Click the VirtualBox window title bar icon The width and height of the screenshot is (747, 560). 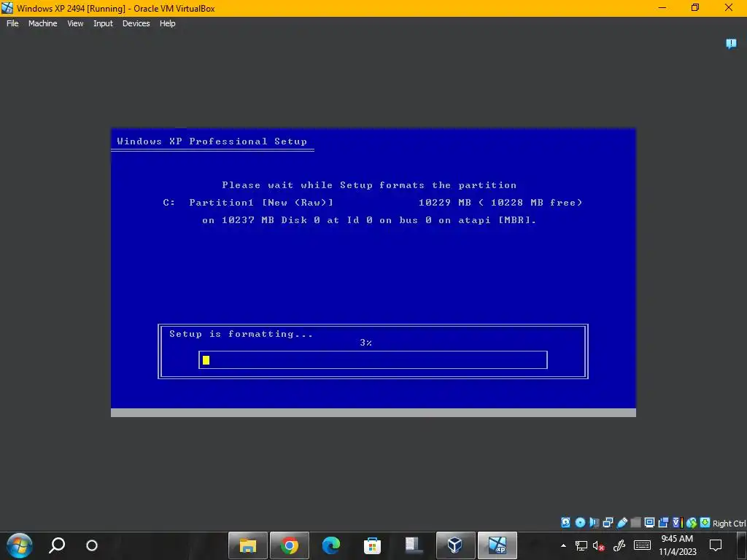pos(7,8)
